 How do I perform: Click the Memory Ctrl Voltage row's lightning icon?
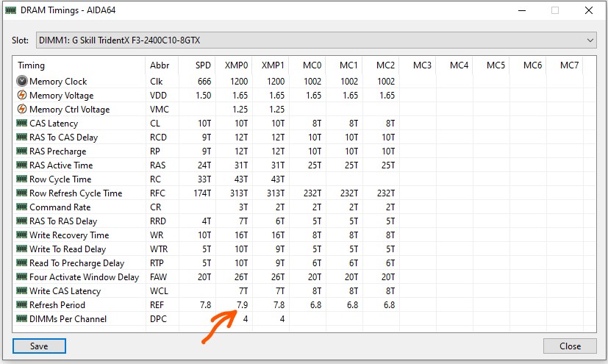click(22, 109)
